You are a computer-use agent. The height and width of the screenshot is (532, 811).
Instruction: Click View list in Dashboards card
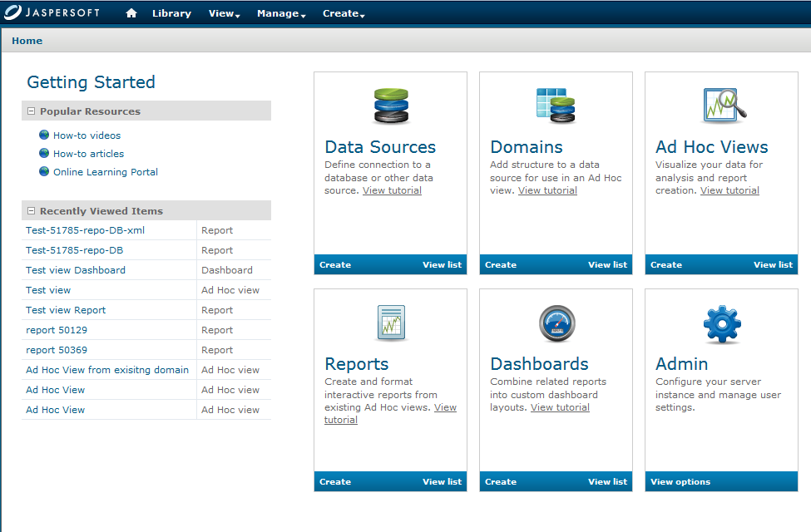(x=608, y=482)
